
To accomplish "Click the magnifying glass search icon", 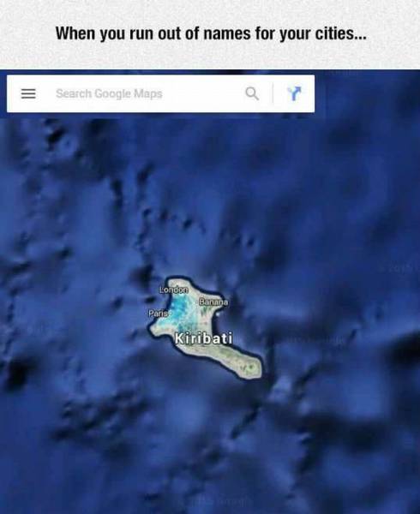I will point(252,93).
